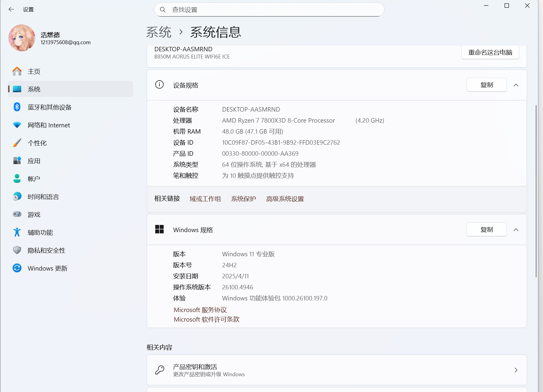This screenshot has width=543, height=392.
Task: Open Microsoft 服务协议 link
Action: tap(200, 310)
